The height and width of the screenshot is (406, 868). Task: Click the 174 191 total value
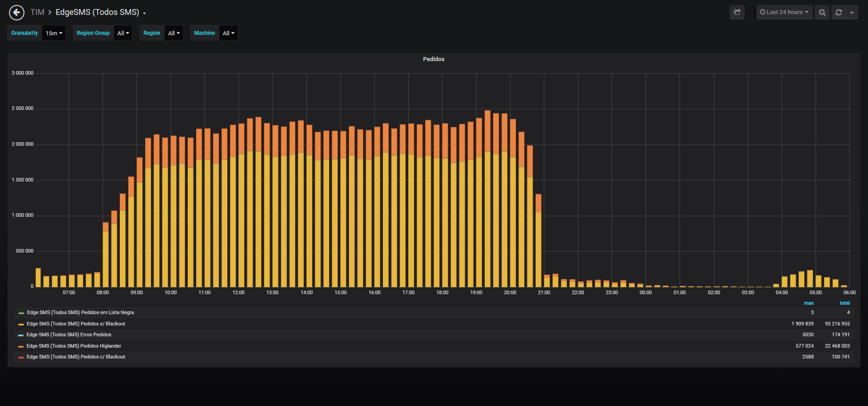pos(840,334)
